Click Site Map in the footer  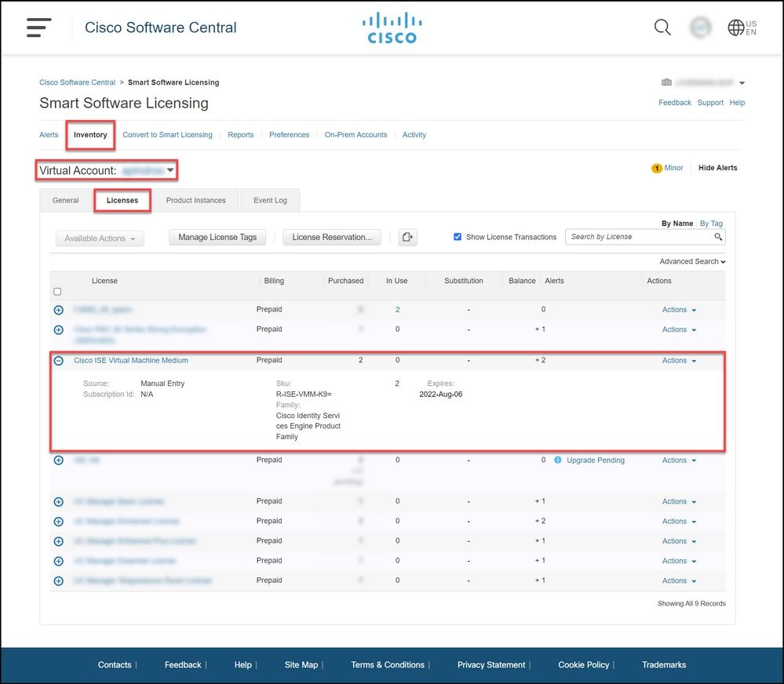pyautogui.click(x=301, y=664)
